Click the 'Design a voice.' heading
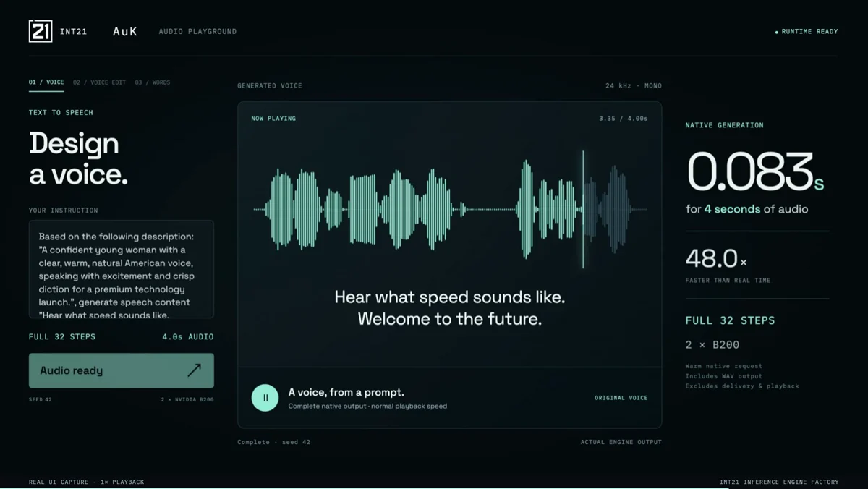The image size is (868, 489). (78, 158)
